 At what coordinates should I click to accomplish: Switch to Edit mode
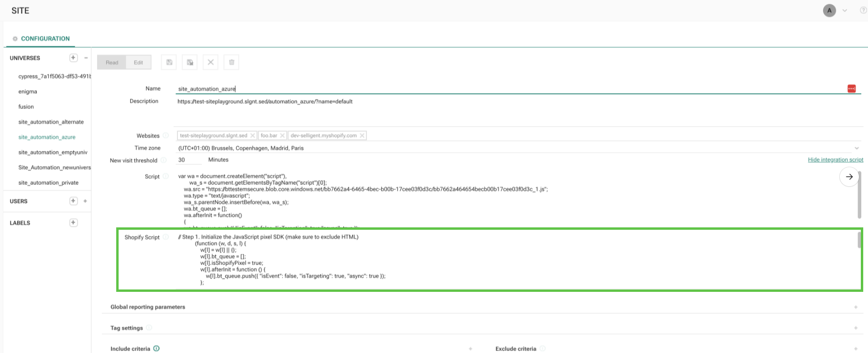pyautogui.click(x=138, y=63)
